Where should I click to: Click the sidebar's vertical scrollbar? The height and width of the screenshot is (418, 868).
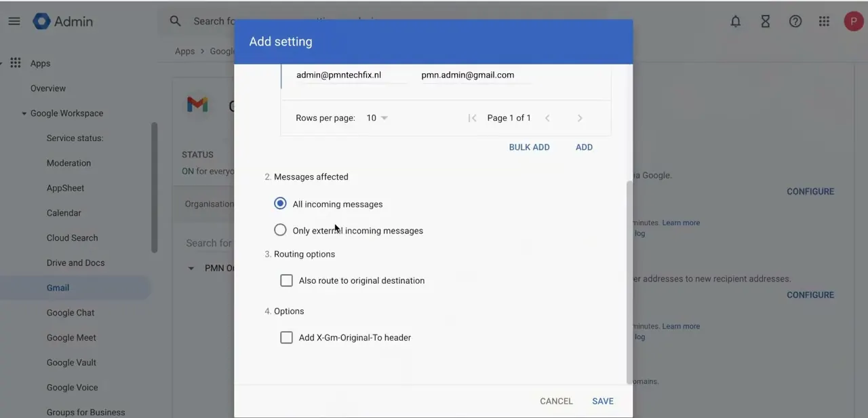[155, 188]
